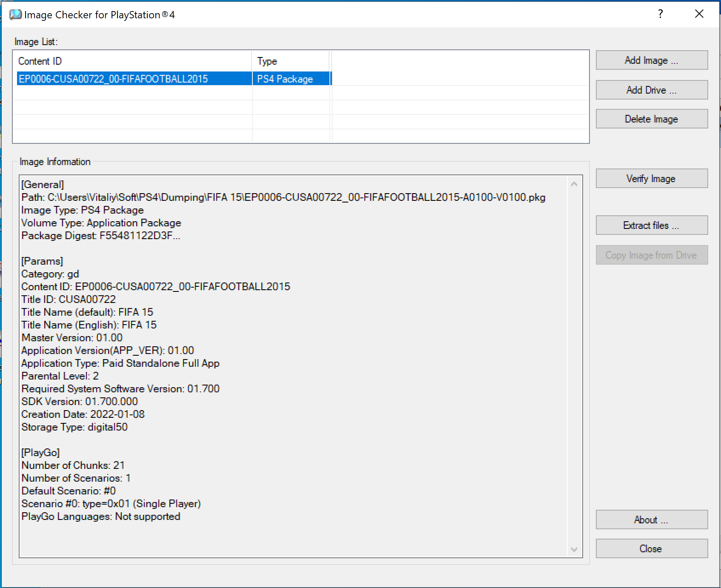721x588 pixels.
Task: Click the help question mark icon
Action: pyautogui.click(x=660, y=14)
